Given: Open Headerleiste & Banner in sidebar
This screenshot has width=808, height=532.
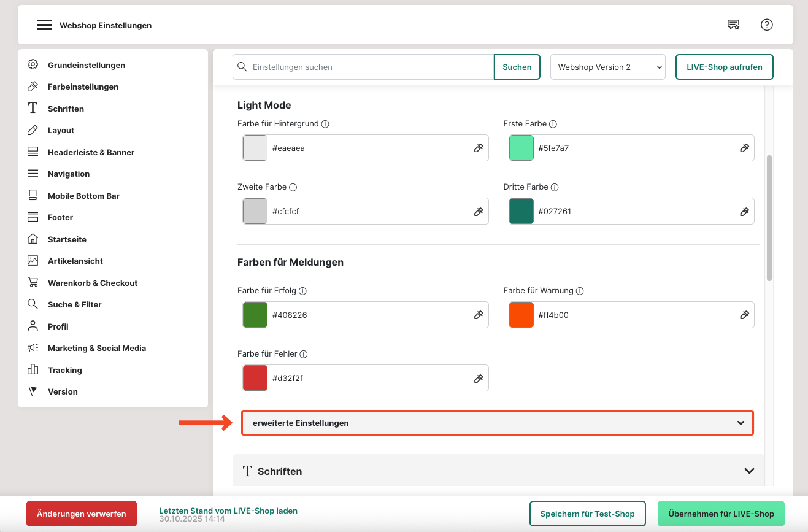Looking at the screenshot, I should pyautogui.click(x=91, y=152).
